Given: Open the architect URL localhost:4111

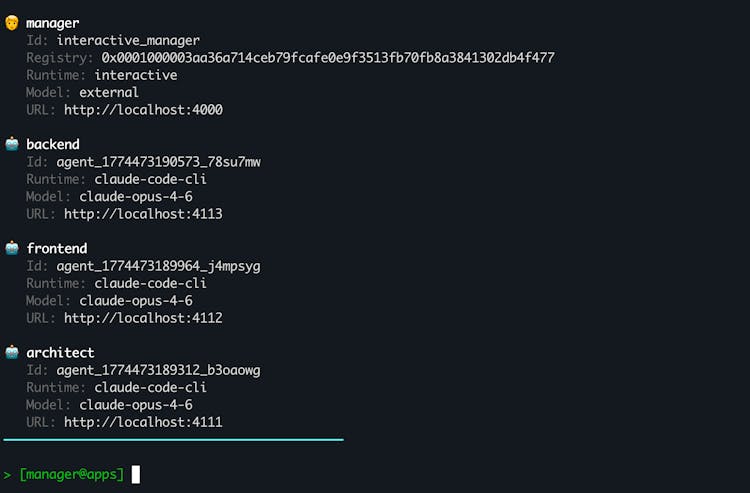Looking at the screenshot, I should 143,422.
